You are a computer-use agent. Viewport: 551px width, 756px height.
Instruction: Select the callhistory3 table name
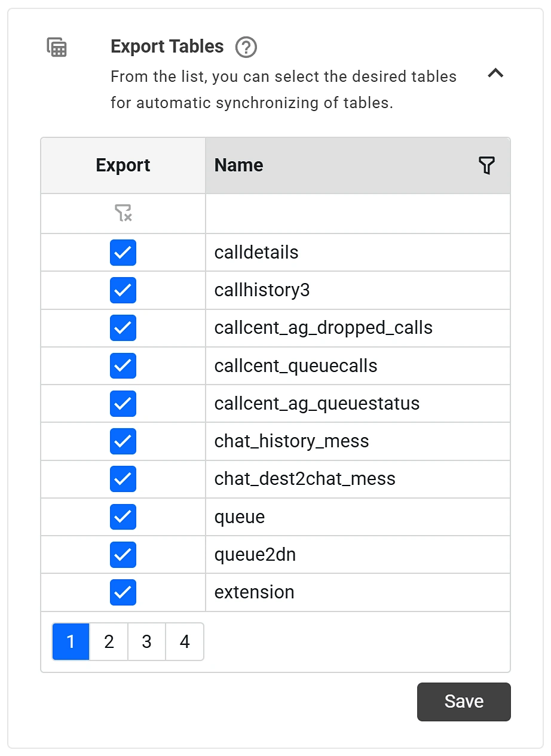click(262, 290)
